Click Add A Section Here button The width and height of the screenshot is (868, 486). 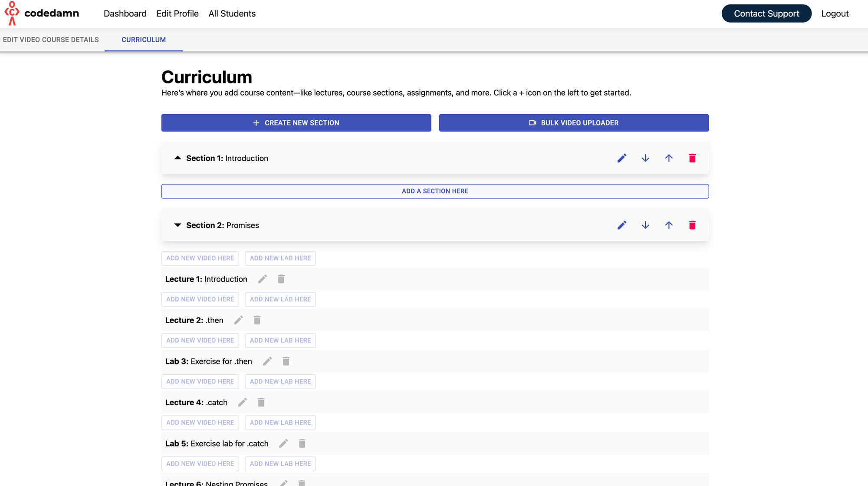(x=435, y=191)
